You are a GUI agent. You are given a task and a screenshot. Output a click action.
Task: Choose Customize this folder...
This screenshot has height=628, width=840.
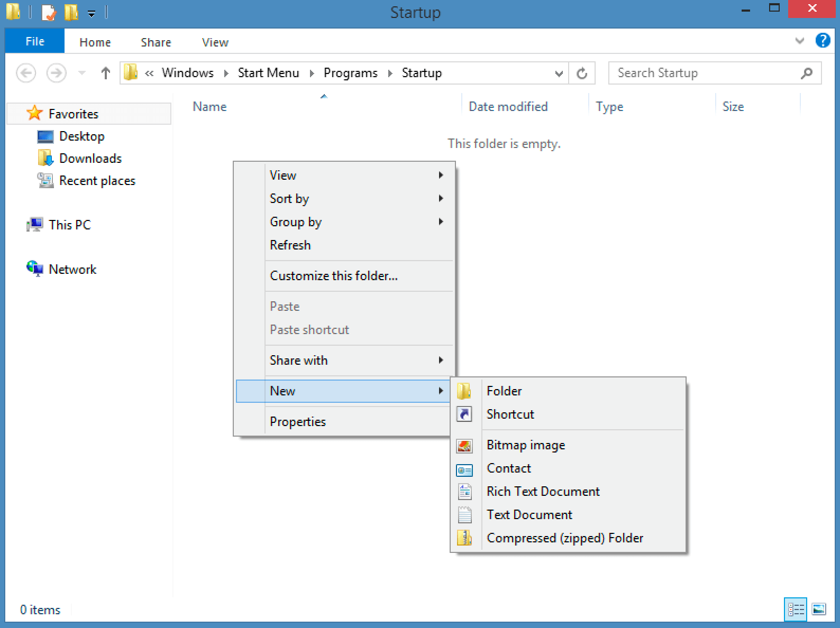point(344,275)
